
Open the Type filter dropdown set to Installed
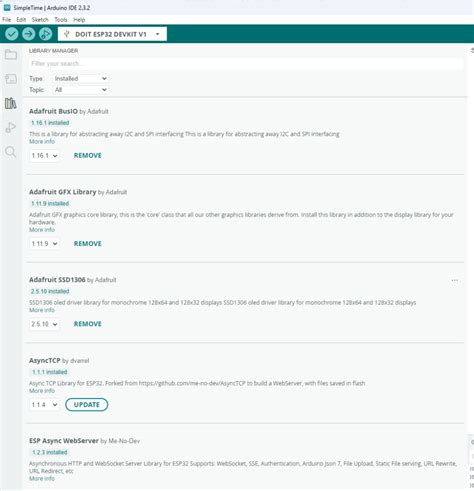point(80,79)
